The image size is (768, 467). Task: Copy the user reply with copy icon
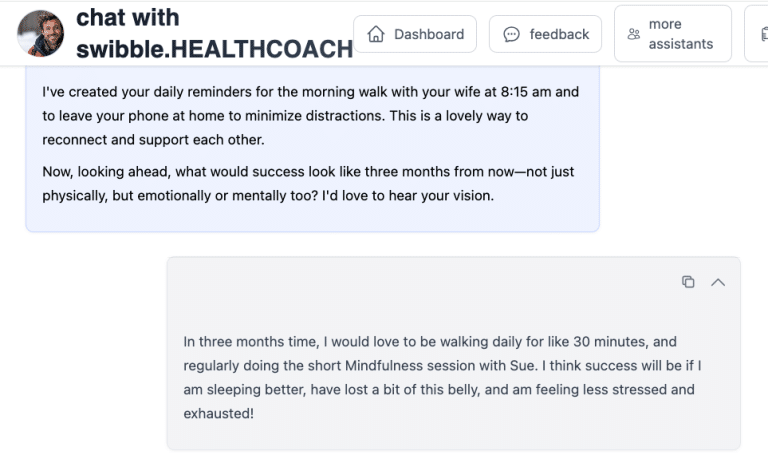tap(688, 282)
